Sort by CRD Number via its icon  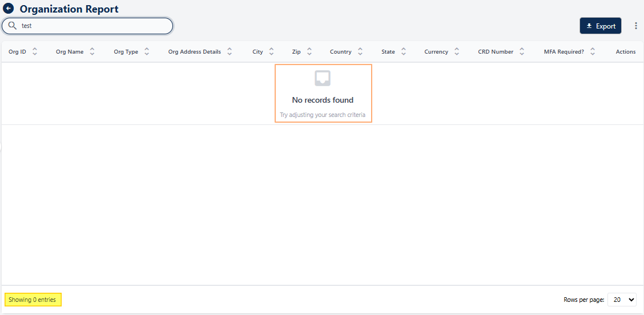[522, 51]
